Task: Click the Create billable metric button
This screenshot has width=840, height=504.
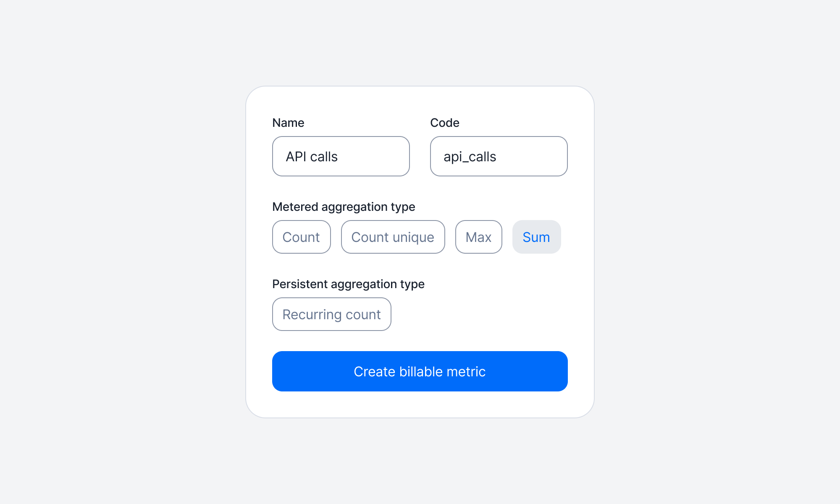Action: [420, 371]
